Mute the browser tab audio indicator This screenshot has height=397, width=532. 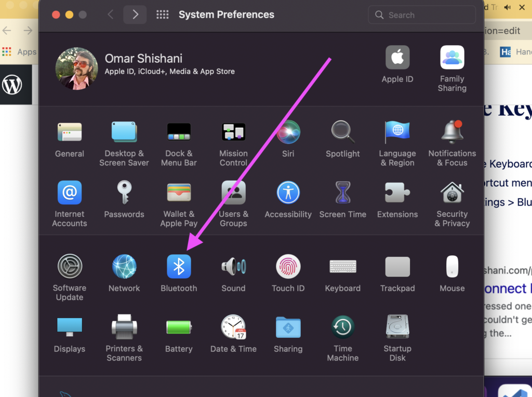point(507,7)
